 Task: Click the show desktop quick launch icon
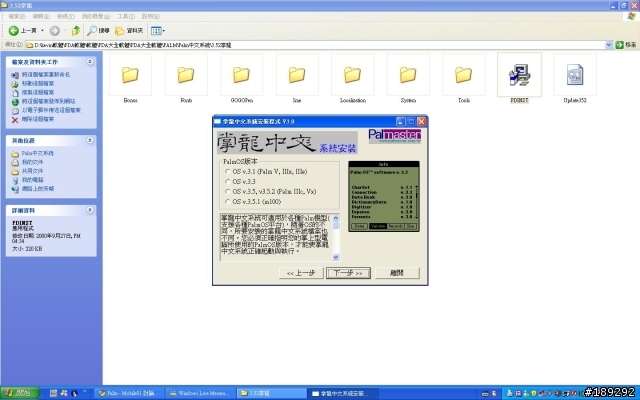53,393
